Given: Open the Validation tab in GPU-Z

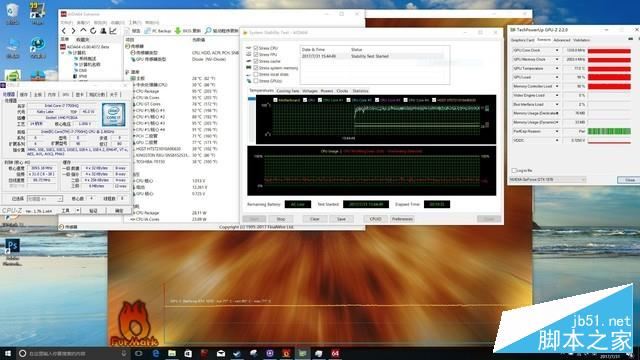Looking at the screenshot, I should pyautogui.click(x=581, y=40).
